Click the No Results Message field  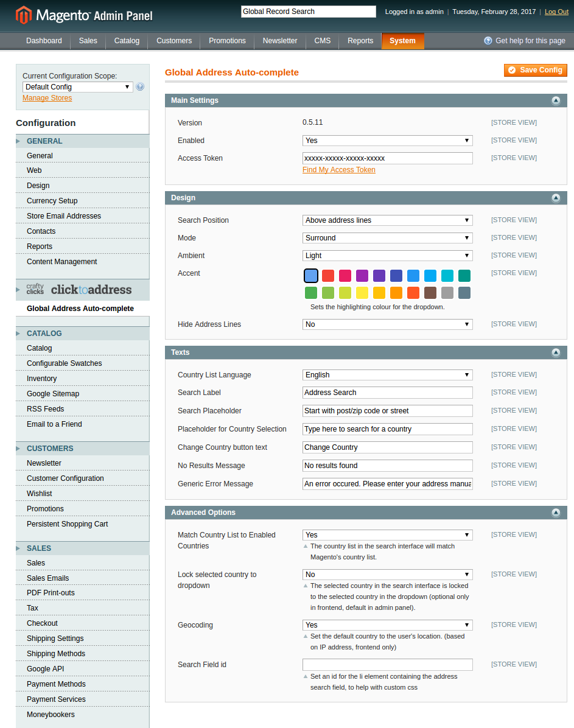pyautogui.click(x=387, y=466)
